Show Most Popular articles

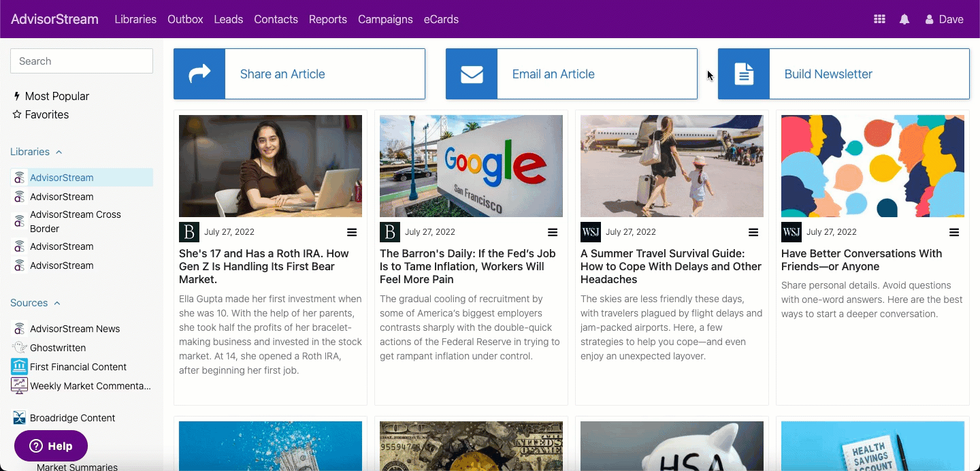click(52, 97)
